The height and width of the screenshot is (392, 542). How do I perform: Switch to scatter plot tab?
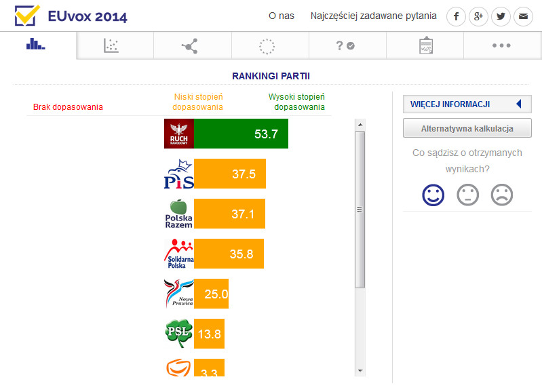click(111, 45)
